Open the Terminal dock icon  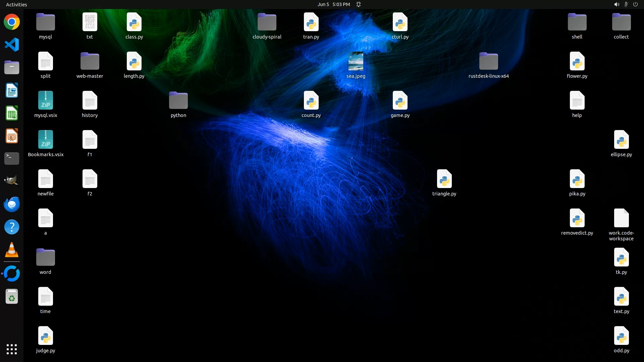click(12, 159)
